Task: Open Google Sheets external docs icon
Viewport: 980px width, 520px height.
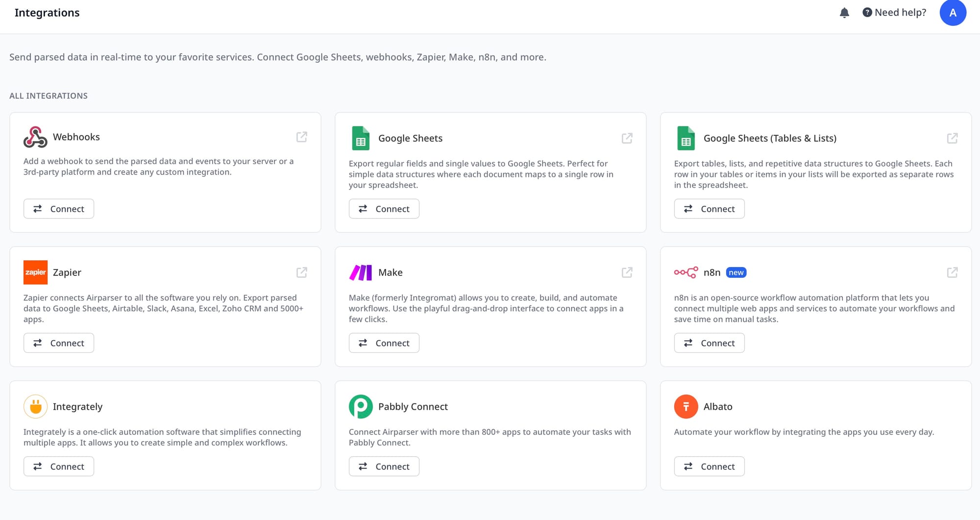Action: point(627,138)
